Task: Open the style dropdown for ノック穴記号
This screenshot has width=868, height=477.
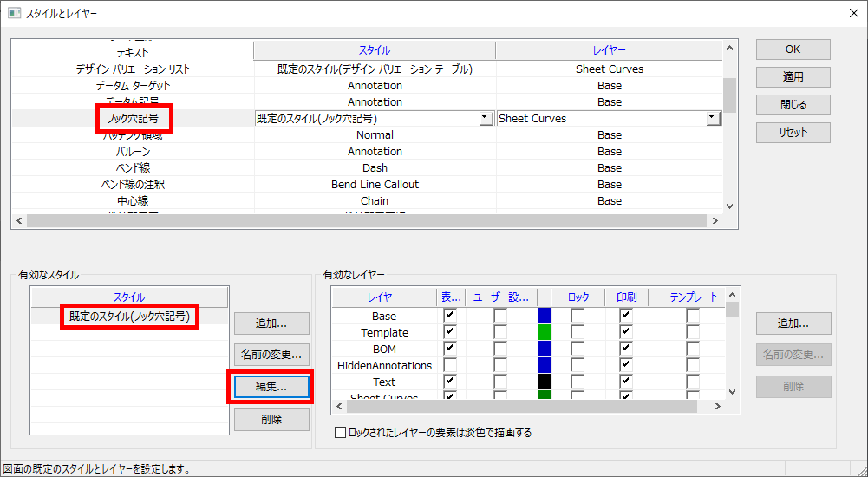Action: (486, 119)
